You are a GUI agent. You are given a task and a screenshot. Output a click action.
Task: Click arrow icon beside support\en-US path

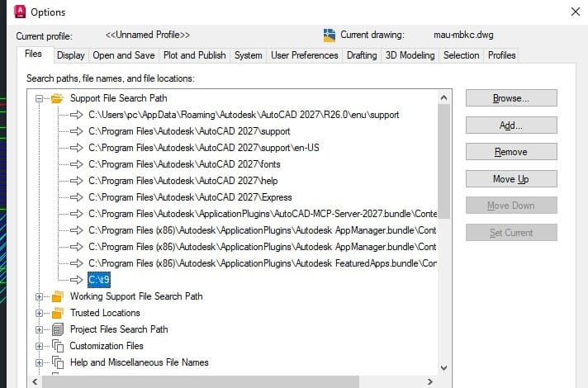77,148
